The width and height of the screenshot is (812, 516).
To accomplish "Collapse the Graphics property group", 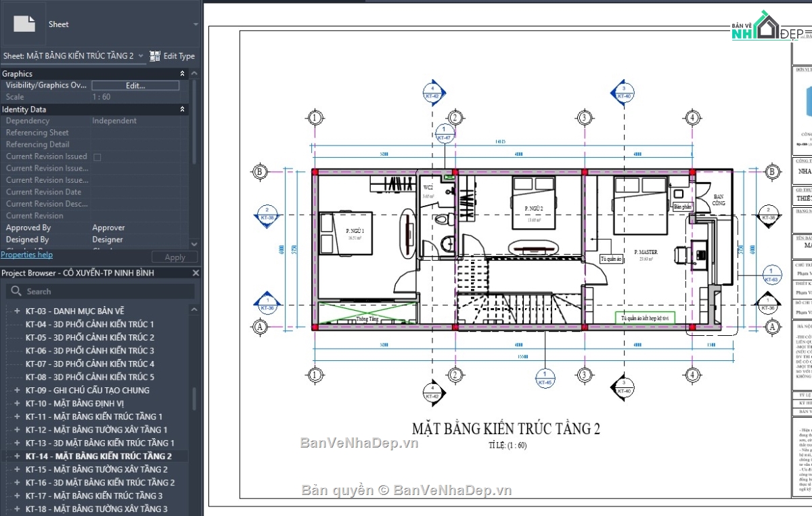I will click(x=182, y=73).
